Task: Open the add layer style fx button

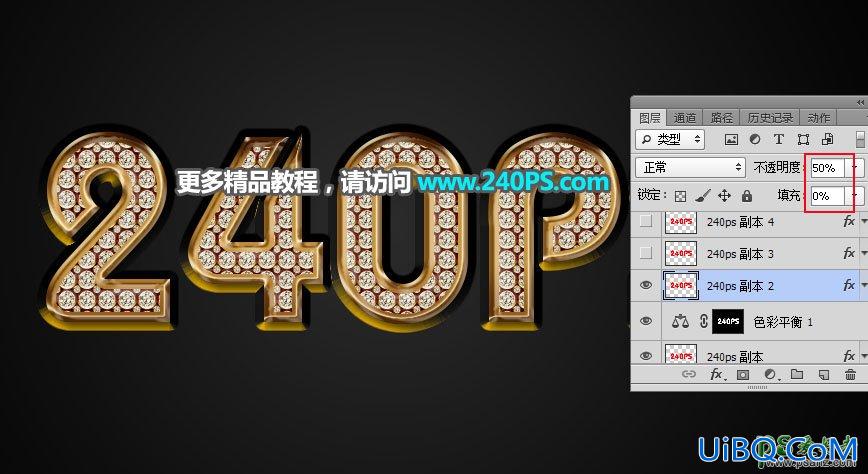Action: (716, 375)
